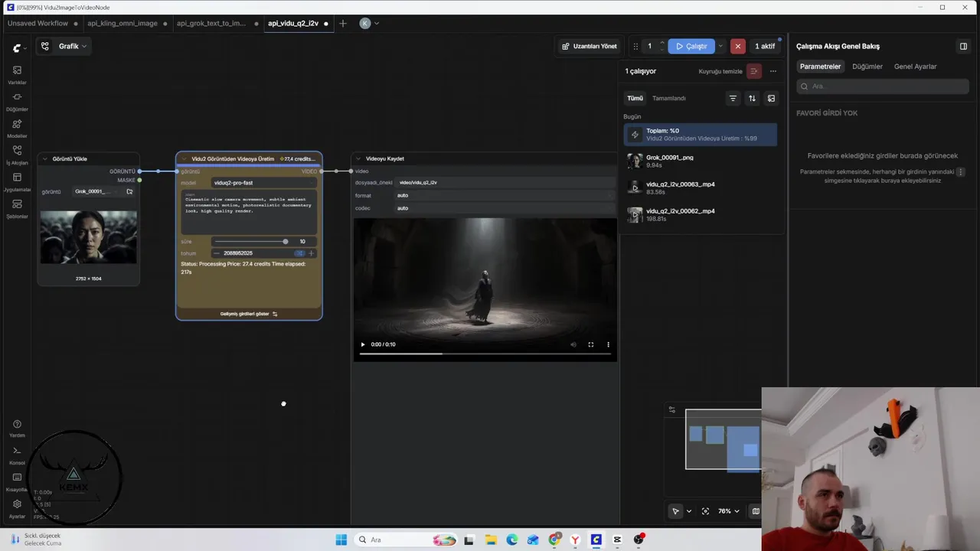Open the Çalıştır run options dropdown arrow

(720, 47)
